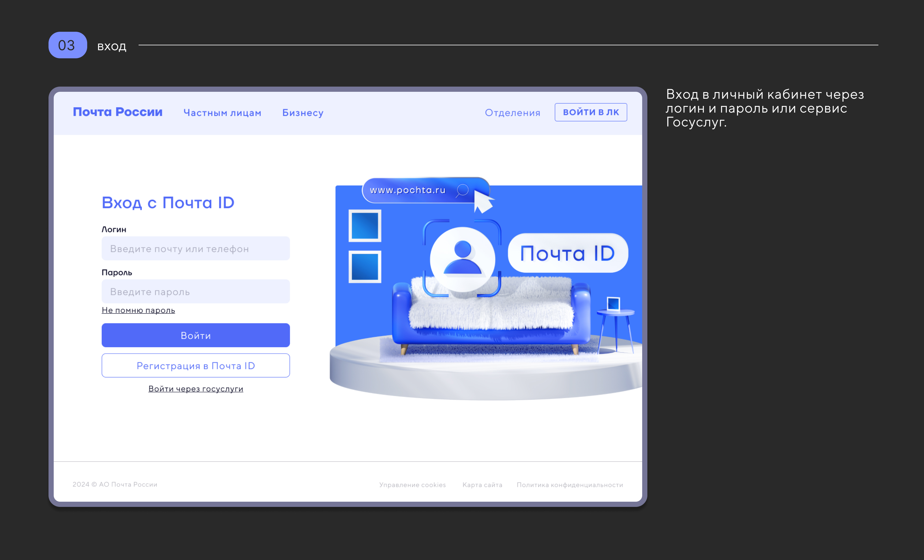Click Не помню пароль link
The height and width of the screenshot is (560, 924).
138,310
